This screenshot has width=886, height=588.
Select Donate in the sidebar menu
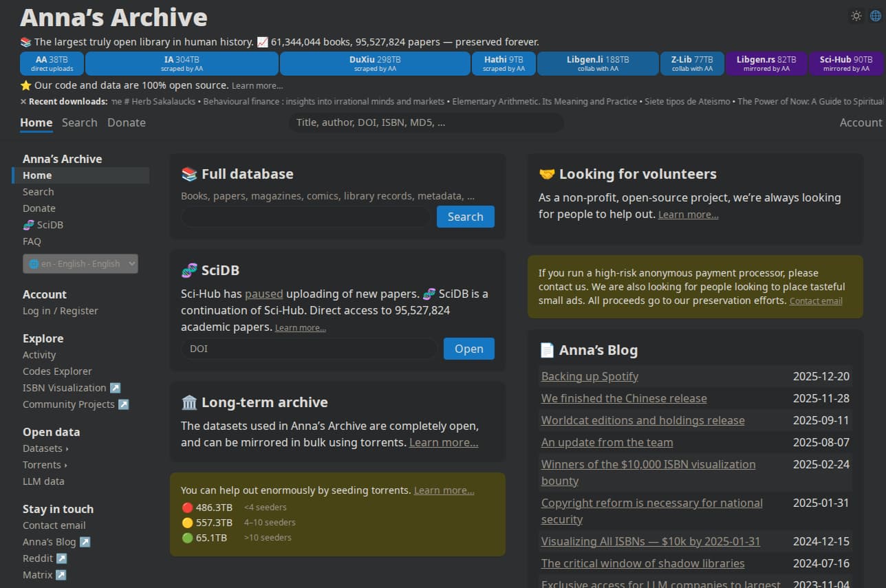(x=39, y=208)
